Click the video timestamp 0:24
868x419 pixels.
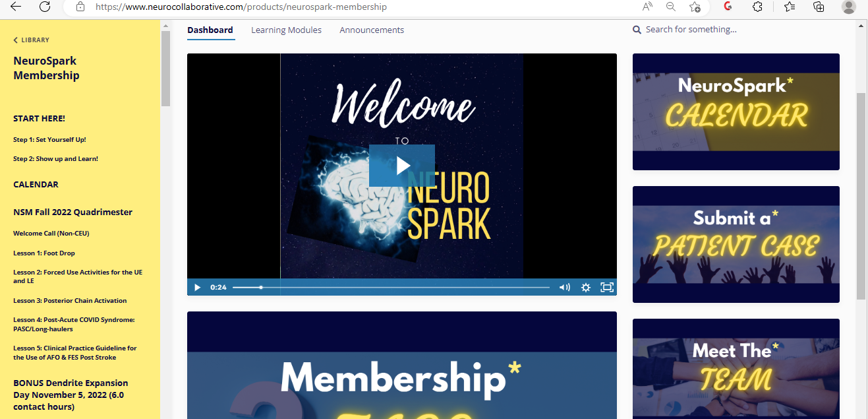point(218,288)
